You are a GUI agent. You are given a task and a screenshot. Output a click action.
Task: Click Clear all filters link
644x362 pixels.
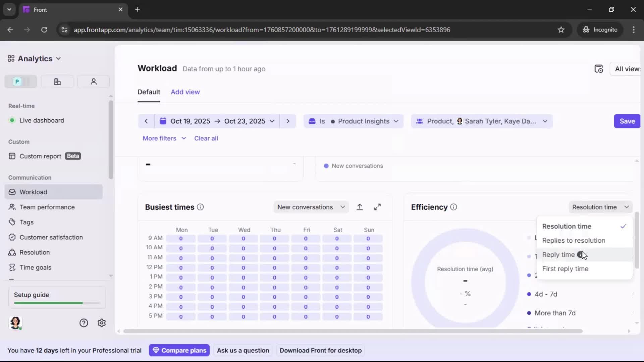pos(206,138)
